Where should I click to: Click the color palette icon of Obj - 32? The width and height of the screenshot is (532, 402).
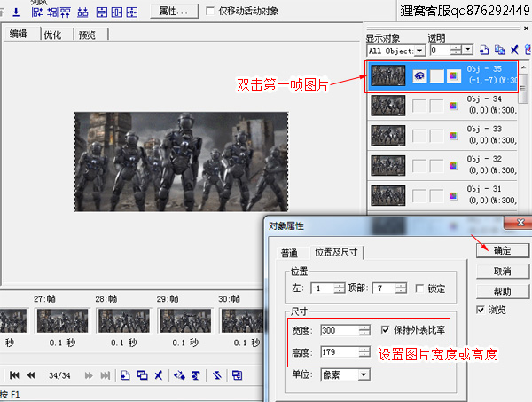(x=454, y=166)
